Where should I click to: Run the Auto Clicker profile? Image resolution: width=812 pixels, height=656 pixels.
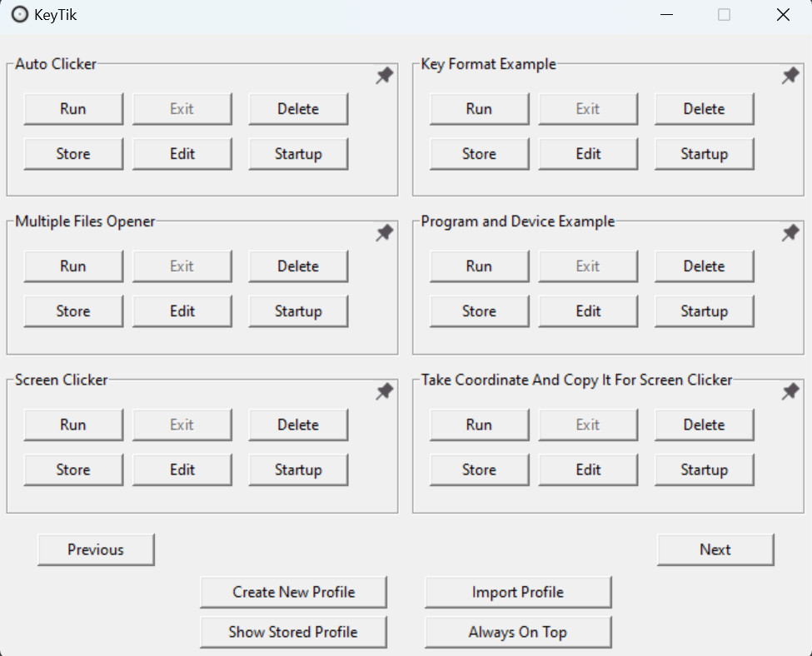coord(73,109)
